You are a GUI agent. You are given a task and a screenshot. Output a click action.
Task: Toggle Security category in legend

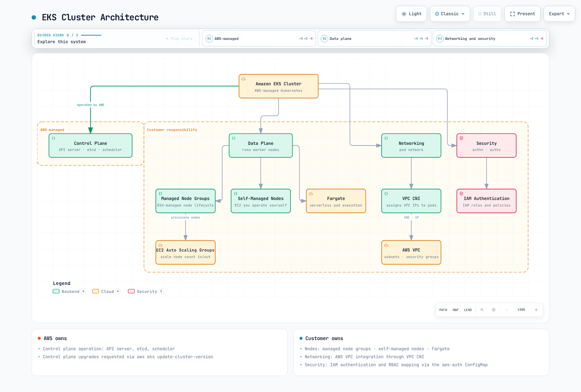pos(146,291)
